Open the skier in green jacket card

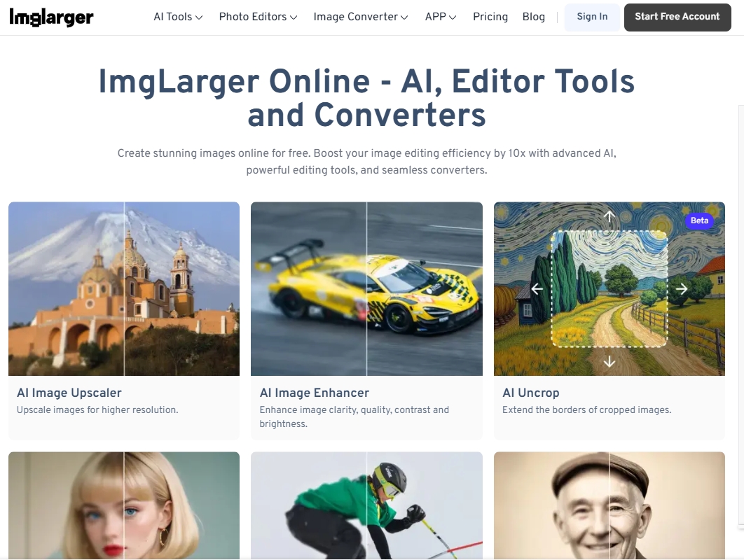pos(366,505)
